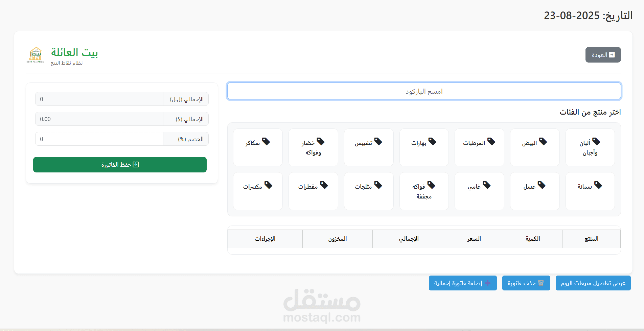
Task: Open the غامي category card
Action: pyautogui.click(x=479, y=191)
